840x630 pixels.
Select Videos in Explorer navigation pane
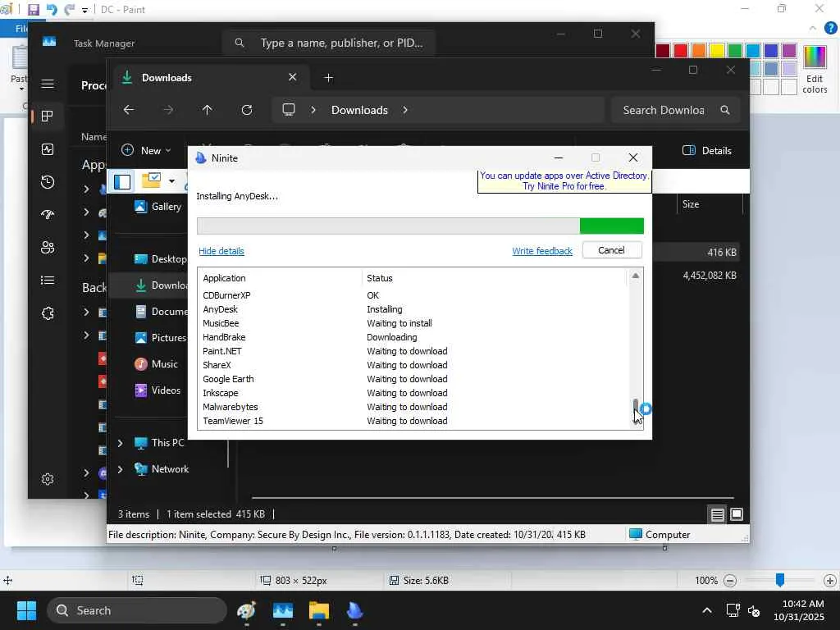click(158, 390)
